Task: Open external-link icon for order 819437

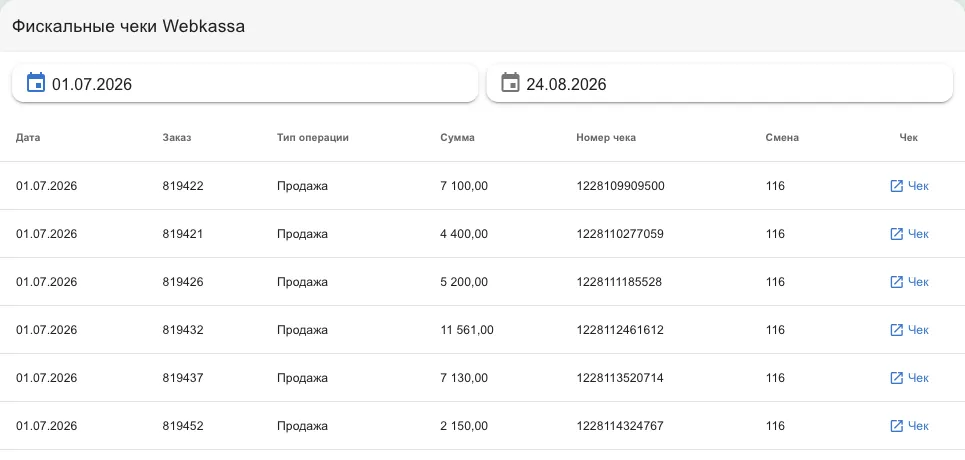Action: 897,378
